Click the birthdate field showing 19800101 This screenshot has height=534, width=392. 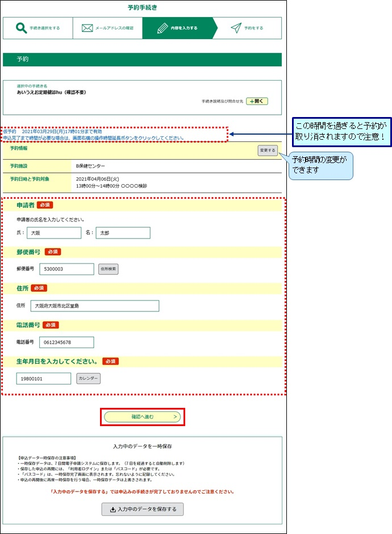(x=44, y=378)
